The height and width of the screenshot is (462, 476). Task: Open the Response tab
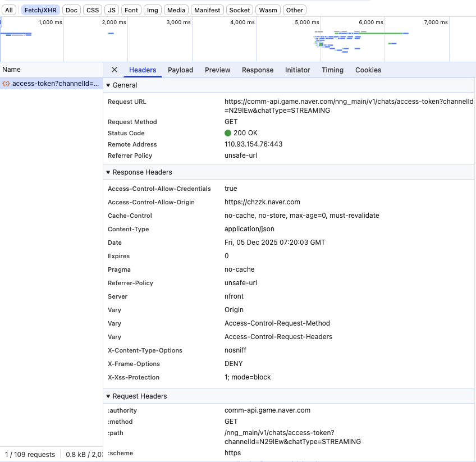(258, 70)
